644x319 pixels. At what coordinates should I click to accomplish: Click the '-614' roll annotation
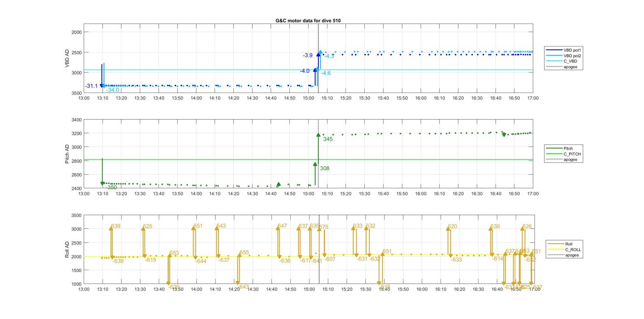498,259
